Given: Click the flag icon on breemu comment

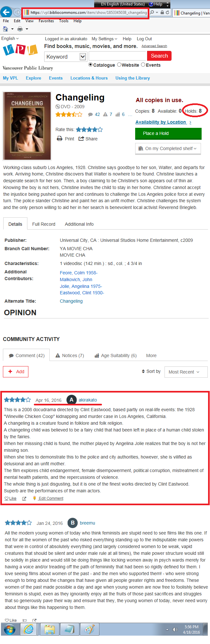Looking at the screenshot, I should tap(25, 620).
